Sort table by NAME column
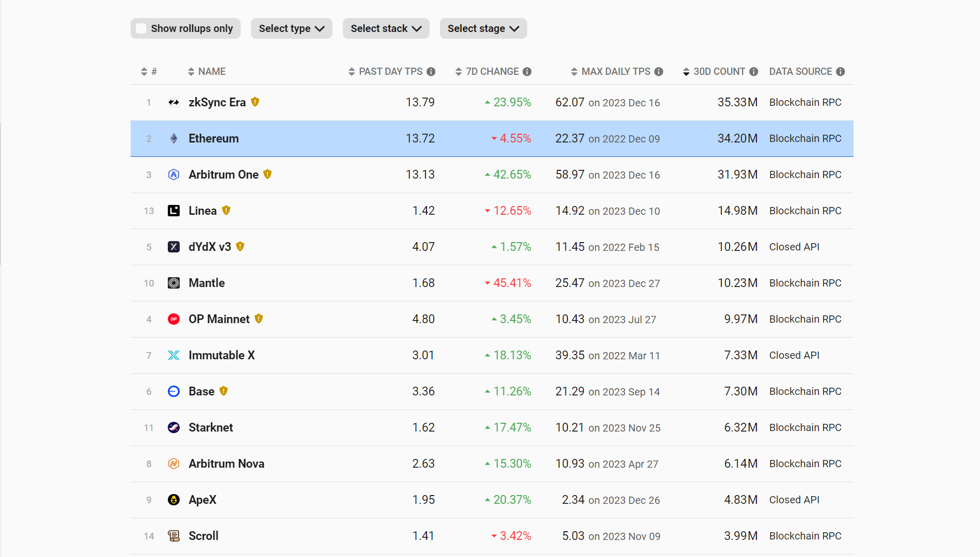The height and width of the screenshot is (557, 980). point(207,72)
